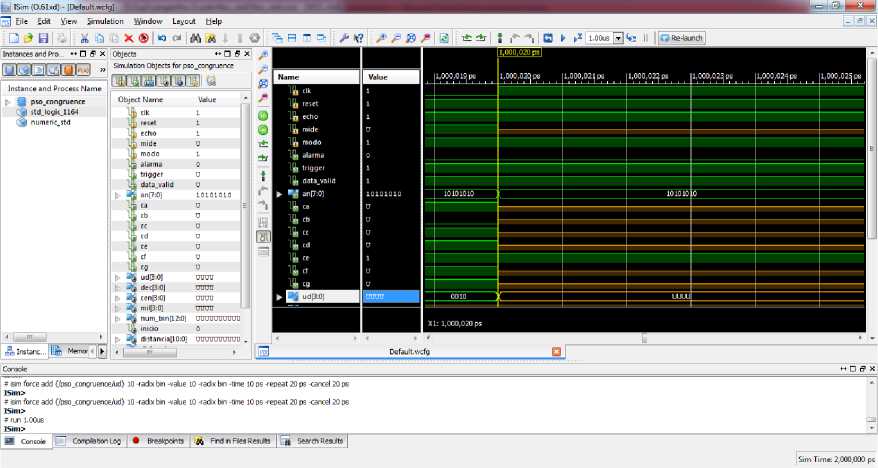This screenshot has width=878, height=468.
Task: Click the binoculars Find icon in toolbar
Action: click(x=193, y=38)
